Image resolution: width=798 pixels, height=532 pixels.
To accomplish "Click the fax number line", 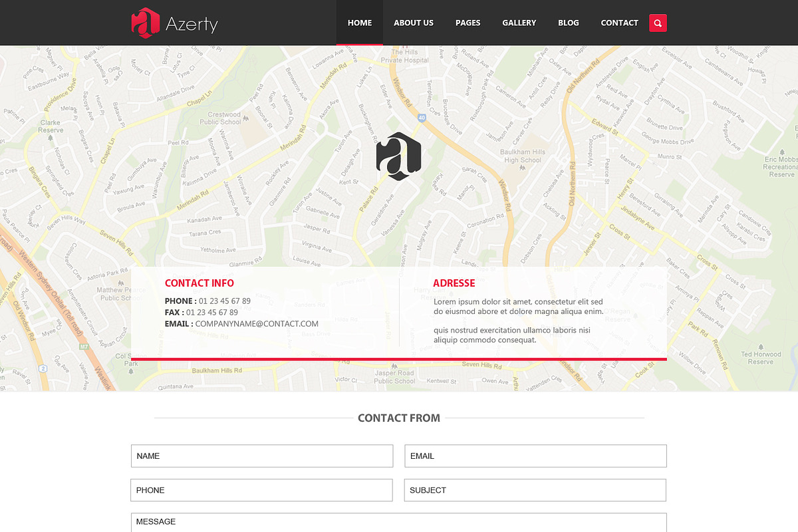I will (x=201, y=313).
